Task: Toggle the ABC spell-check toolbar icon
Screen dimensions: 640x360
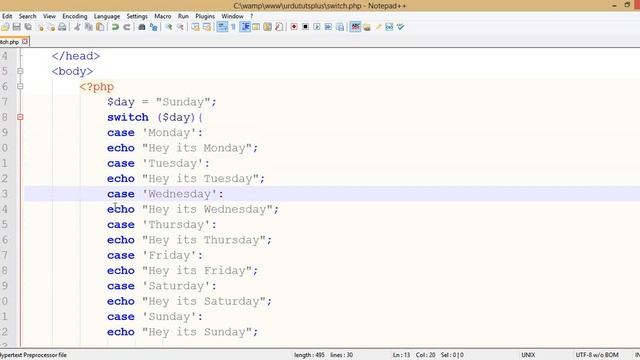Action: pyautogui.click(x=356, y=27)
